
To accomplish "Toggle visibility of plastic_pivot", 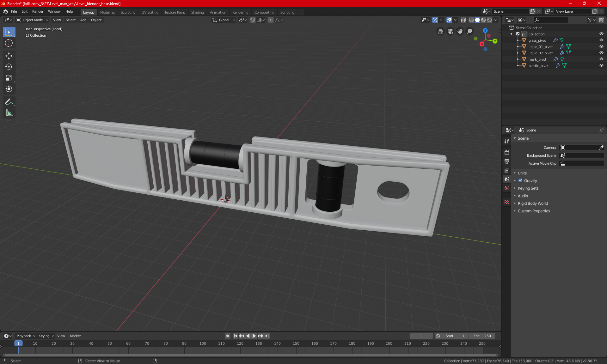I will point(601,65).
